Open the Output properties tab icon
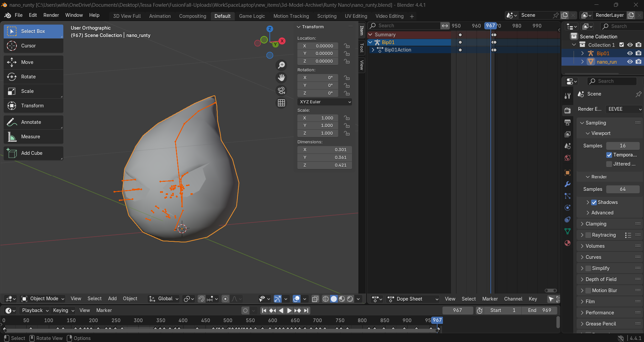This screenshot has height=342, width=644. click(568, 122)
